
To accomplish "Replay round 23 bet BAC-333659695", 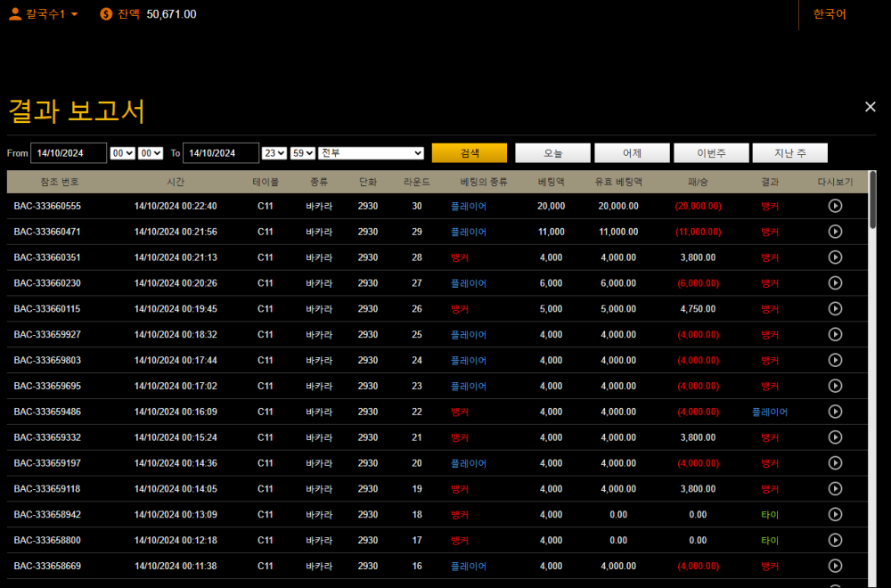I will pos(835,386).
